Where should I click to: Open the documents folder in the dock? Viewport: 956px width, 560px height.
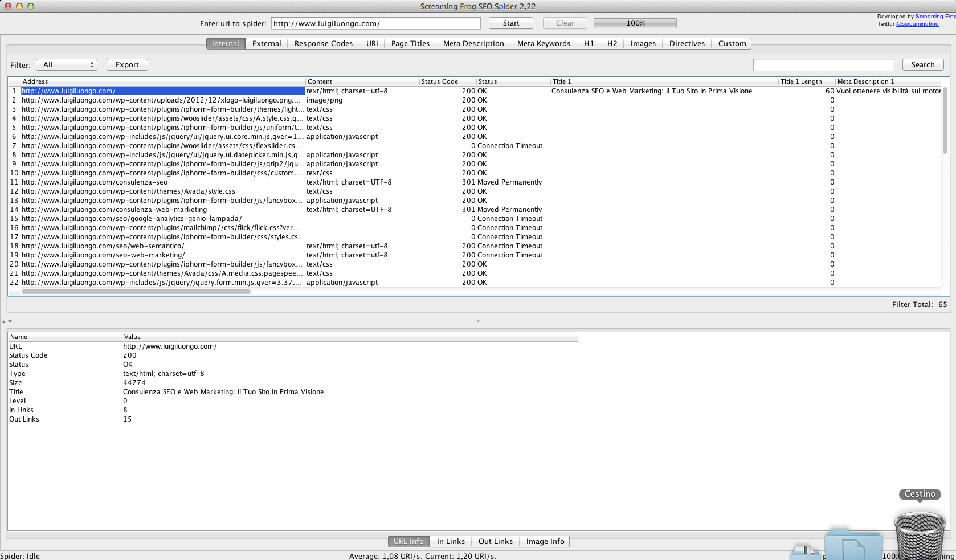pyautogui.click(x=853, y=545)
